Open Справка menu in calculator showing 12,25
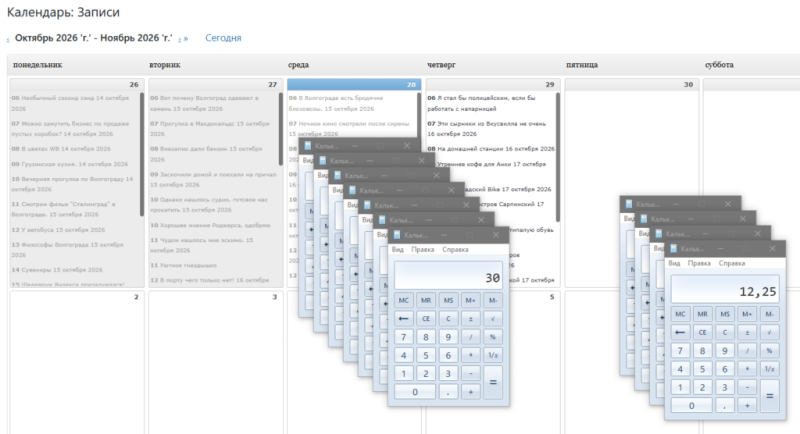This screenshot has height=434, width=800. tap(732, 263)
